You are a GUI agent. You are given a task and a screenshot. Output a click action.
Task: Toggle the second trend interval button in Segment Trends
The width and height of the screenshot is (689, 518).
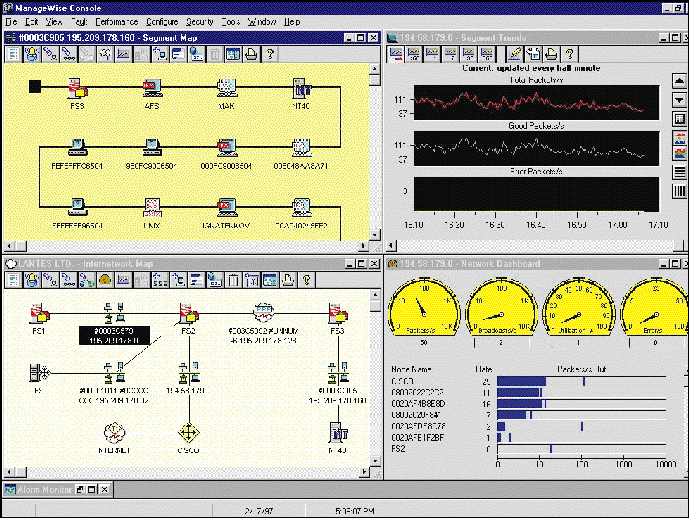[413, 54]
